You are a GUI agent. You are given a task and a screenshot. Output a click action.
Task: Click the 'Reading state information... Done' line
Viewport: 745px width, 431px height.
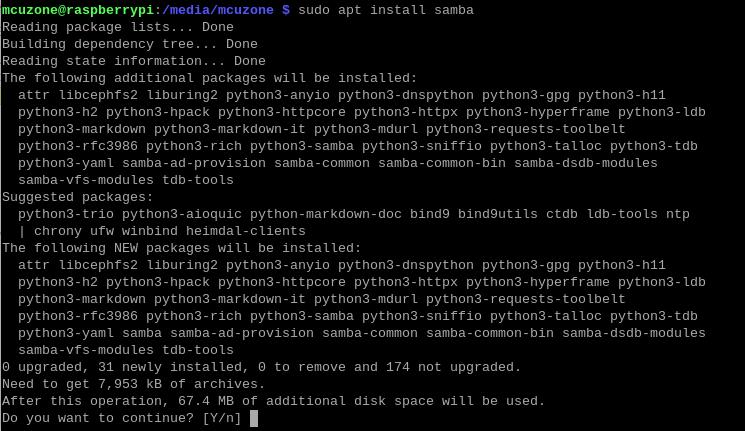point(134,61)
